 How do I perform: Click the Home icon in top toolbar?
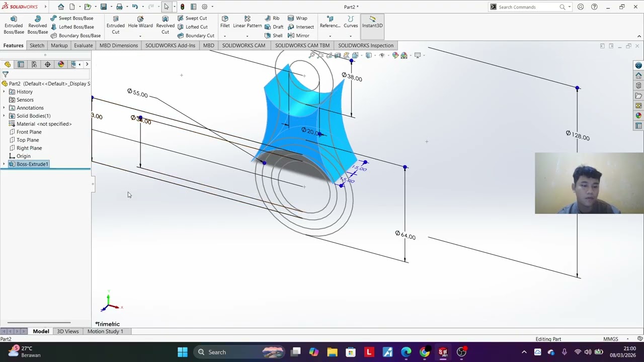[61, 7]
